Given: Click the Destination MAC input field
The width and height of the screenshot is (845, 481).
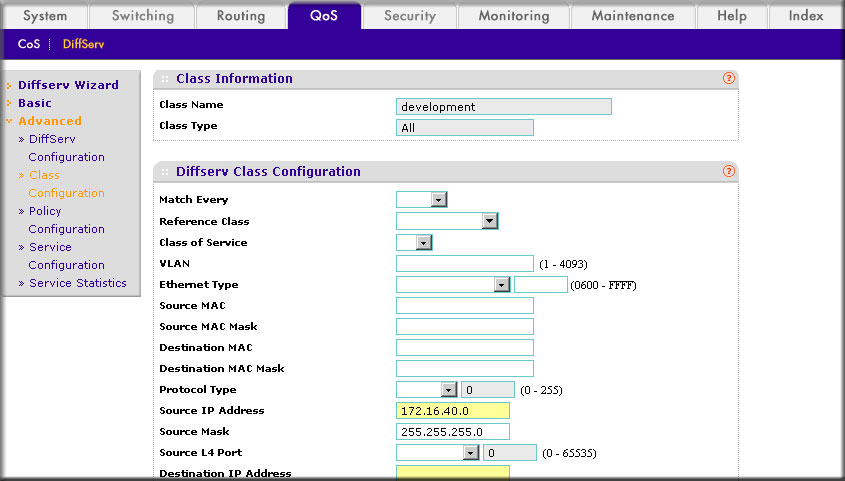Looking at the screenshot, I should pyautogui.click(x=465, y=347).
